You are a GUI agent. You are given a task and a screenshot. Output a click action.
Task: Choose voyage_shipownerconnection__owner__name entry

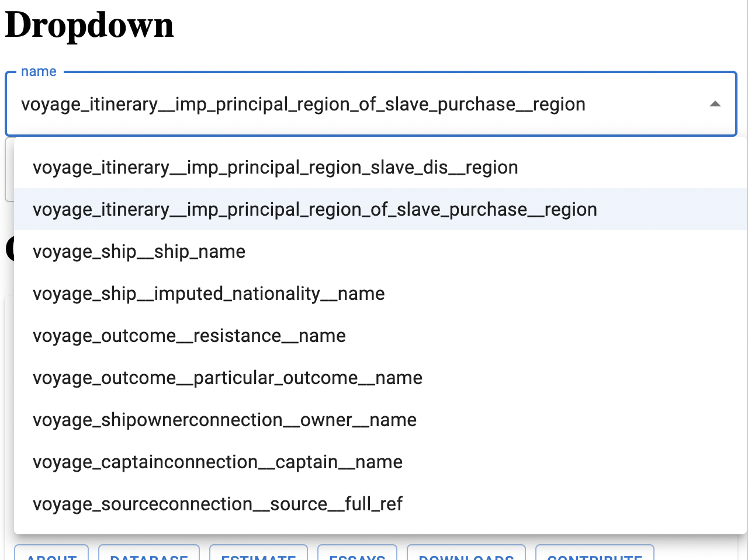point(224,420)
